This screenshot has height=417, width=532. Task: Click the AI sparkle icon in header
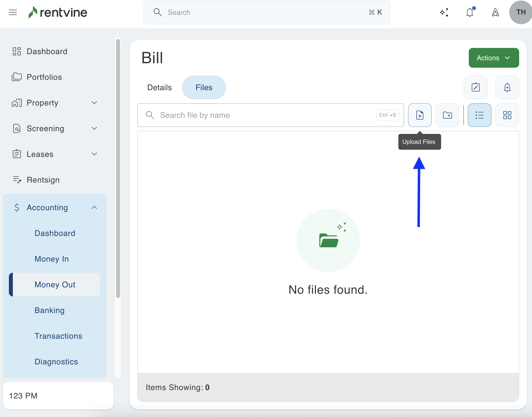pos(444,12)
